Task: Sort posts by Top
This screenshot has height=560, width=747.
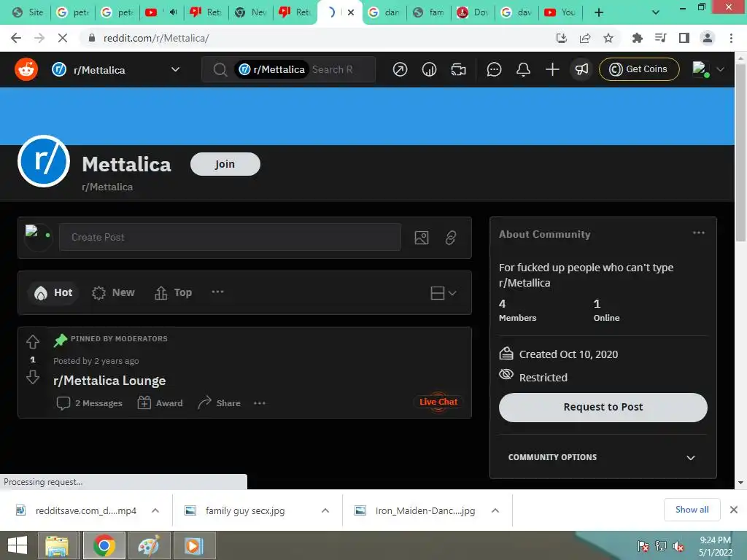Action: [174, 292]
